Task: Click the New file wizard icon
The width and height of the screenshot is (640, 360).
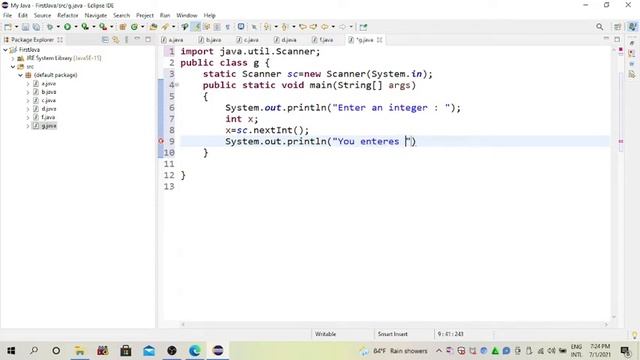Action: tap(8, 27)
